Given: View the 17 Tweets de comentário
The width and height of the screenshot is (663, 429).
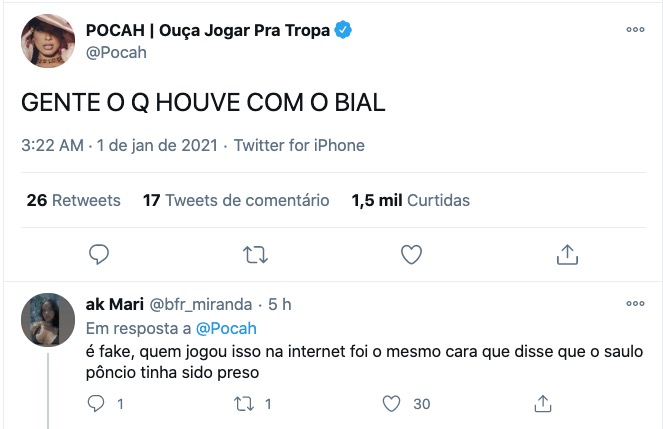Looking at the screenshot, I should coord(236,200).
